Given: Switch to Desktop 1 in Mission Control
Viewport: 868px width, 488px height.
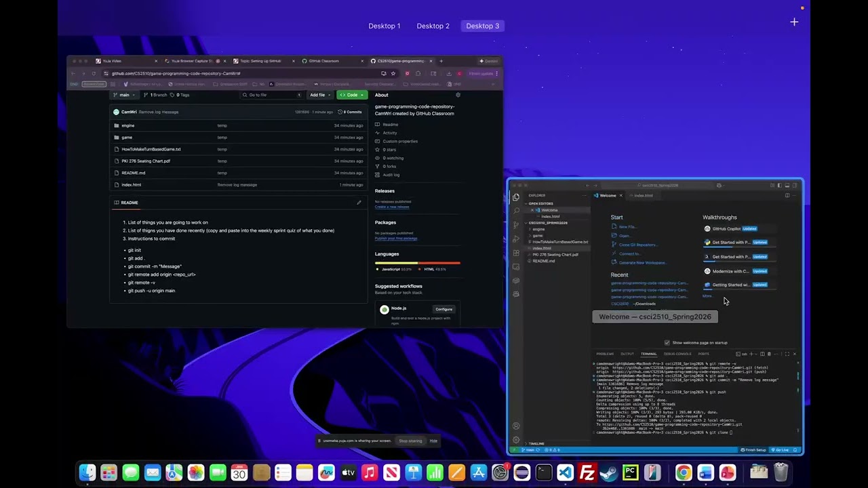Looking at the screenshot, I should tap(384, 26).
